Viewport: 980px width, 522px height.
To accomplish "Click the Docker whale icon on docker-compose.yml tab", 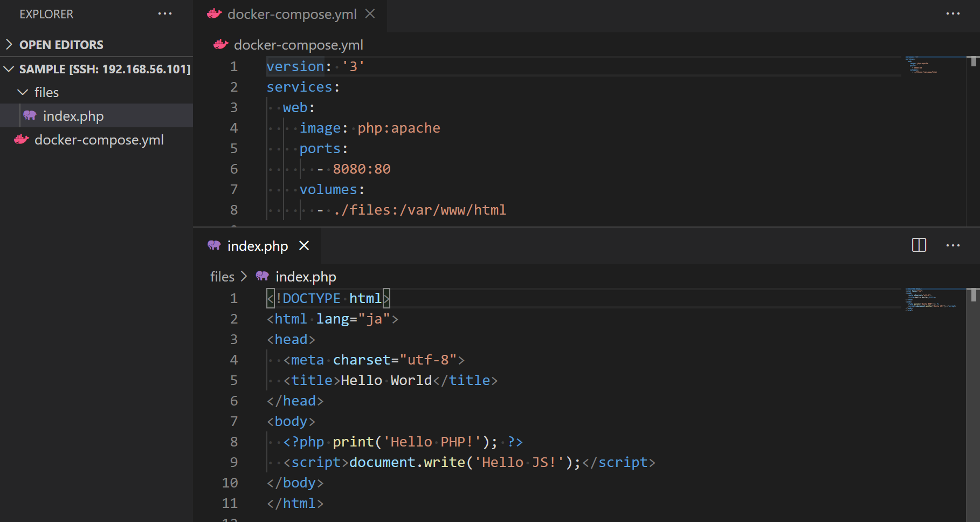I will coord(214,14).
